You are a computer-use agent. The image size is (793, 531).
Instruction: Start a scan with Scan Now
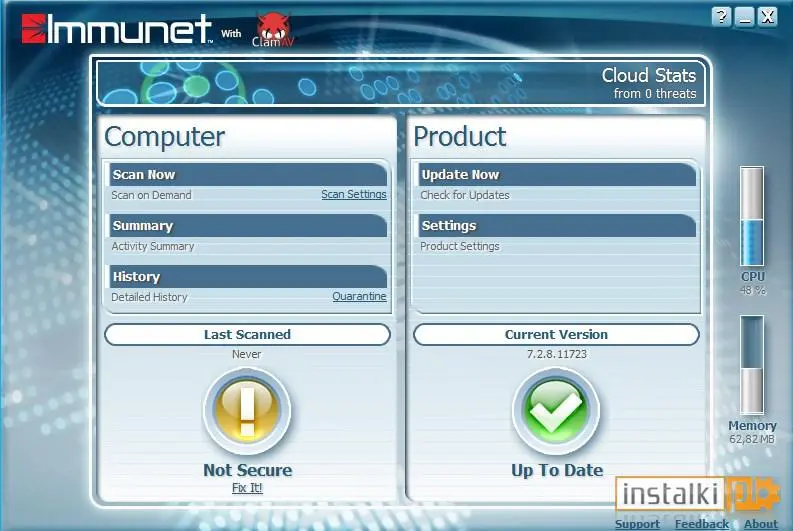(144, 174)
